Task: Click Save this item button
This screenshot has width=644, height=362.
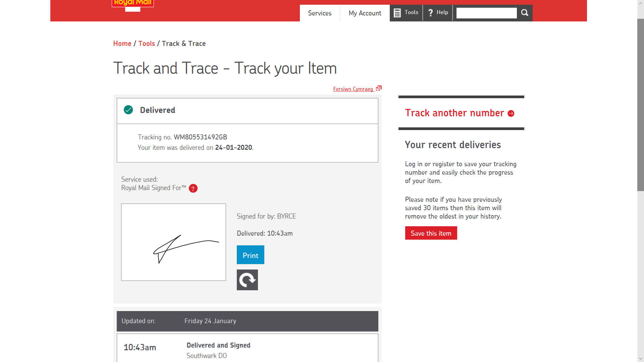Action: [431, 233]
